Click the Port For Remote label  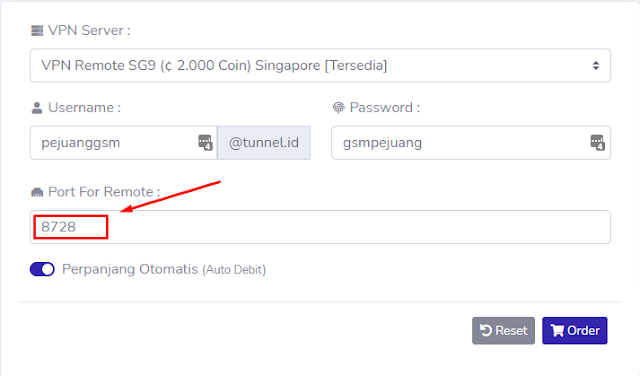[x=104, y=192]
